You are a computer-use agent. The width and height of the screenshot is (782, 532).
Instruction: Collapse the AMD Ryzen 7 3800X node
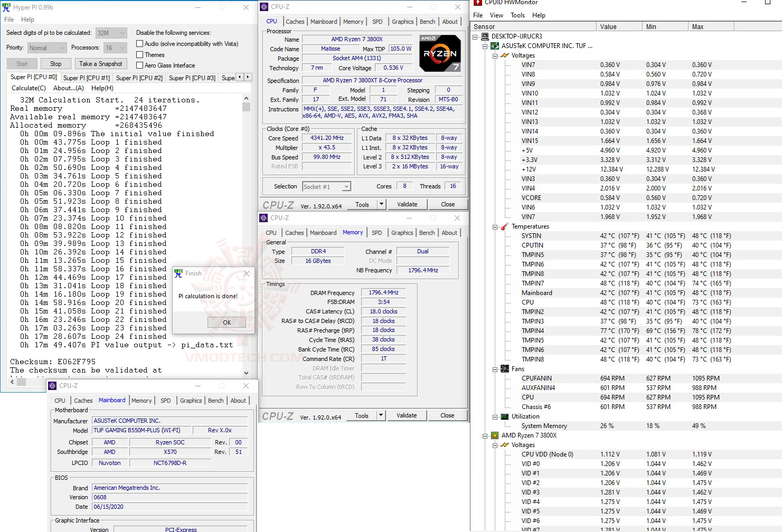485,436
